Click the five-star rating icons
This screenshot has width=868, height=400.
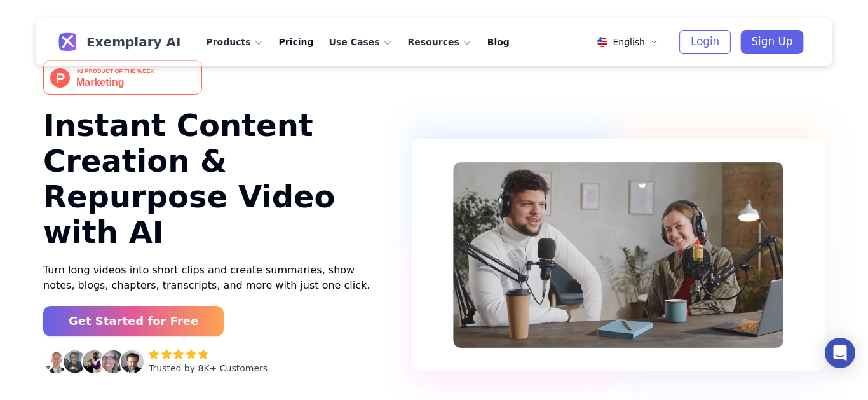tap(179, 354)
